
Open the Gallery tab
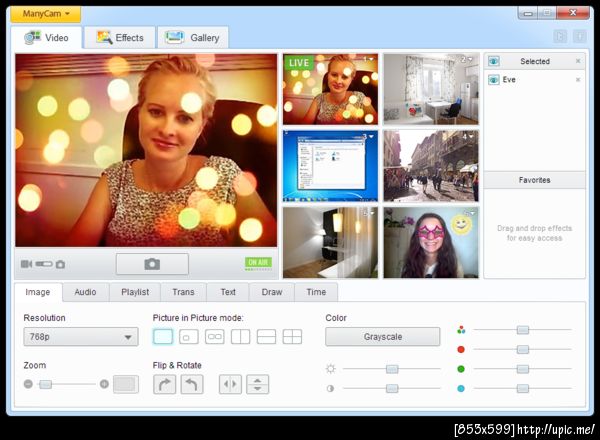pos(192,37)
